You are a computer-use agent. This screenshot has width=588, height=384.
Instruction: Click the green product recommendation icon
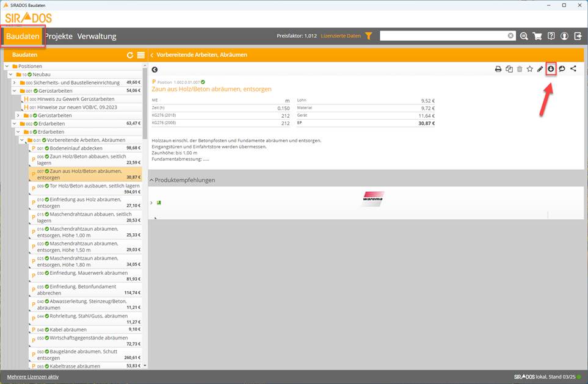(159, 203)
